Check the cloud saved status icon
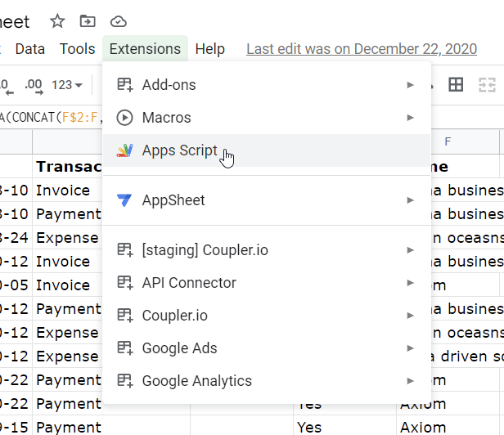 119,22
